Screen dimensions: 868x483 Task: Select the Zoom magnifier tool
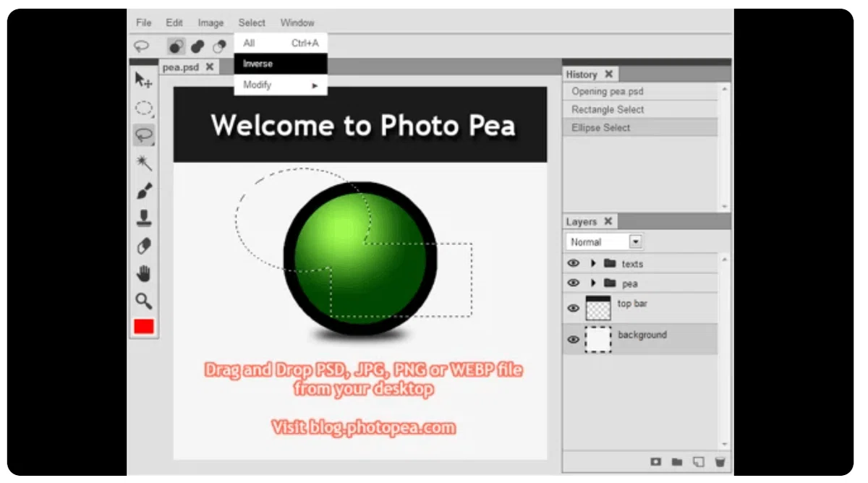click(144, 301)
